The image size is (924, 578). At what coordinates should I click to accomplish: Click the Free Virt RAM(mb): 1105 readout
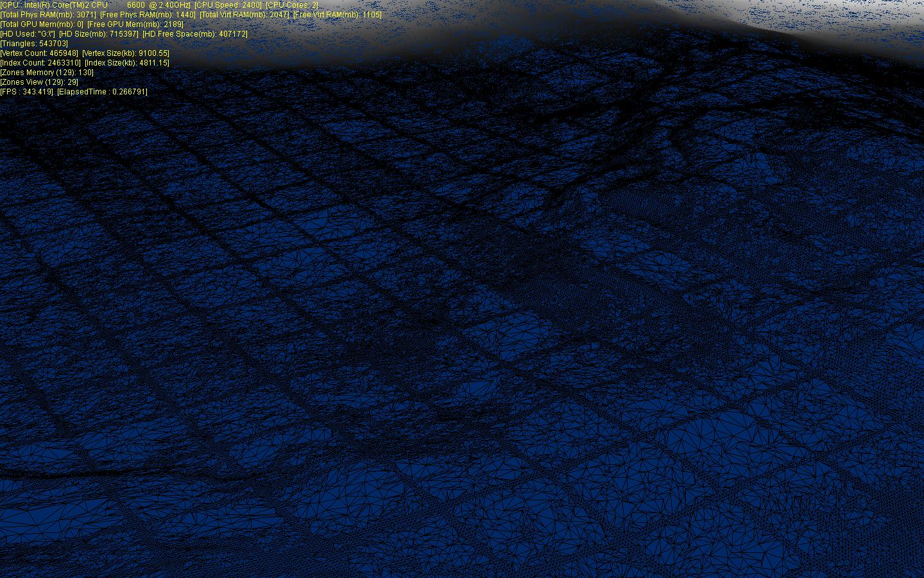click(x=338, y=15)
